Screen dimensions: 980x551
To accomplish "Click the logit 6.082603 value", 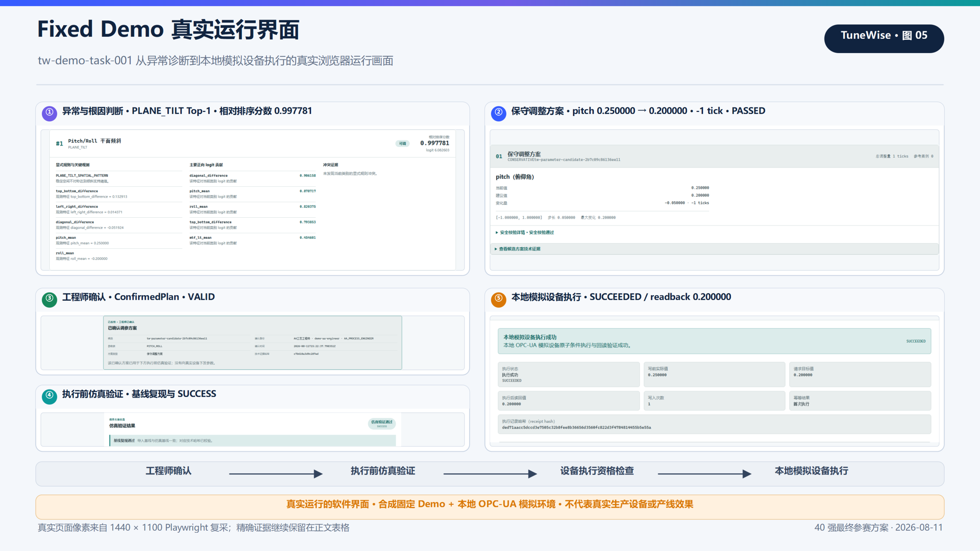I will [x=438, y=150].
